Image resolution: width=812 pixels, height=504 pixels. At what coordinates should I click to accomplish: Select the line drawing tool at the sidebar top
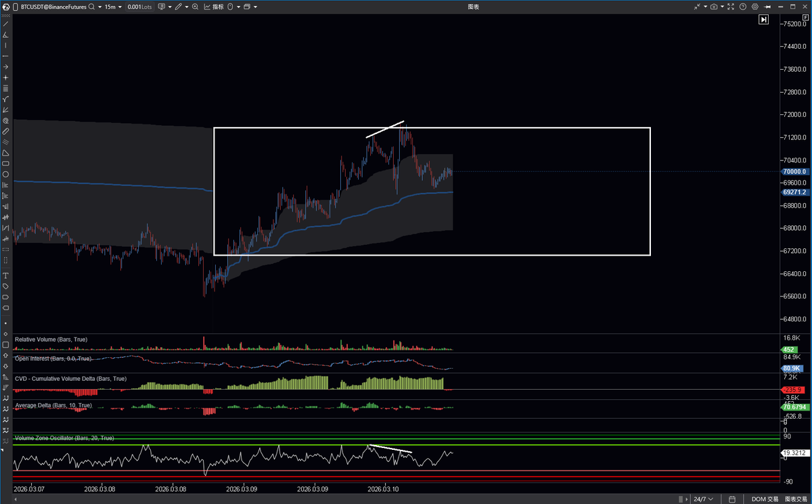click(6, 24)
